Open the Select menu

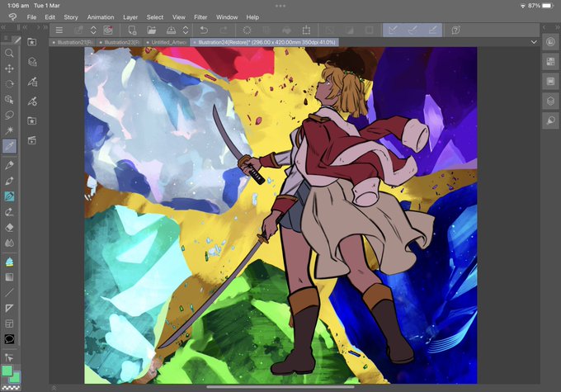tap(155, 17)
